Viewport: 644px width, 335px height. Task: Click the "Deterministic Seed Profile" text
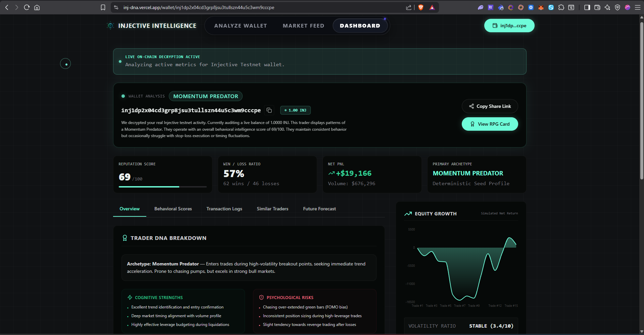tap(471, 183)
